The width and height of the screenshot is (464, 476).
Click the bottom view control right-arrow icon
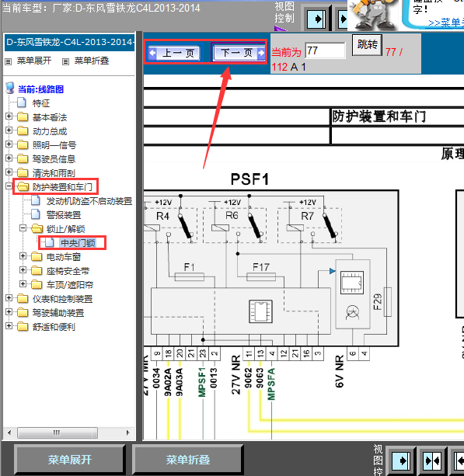coord(401,461)
